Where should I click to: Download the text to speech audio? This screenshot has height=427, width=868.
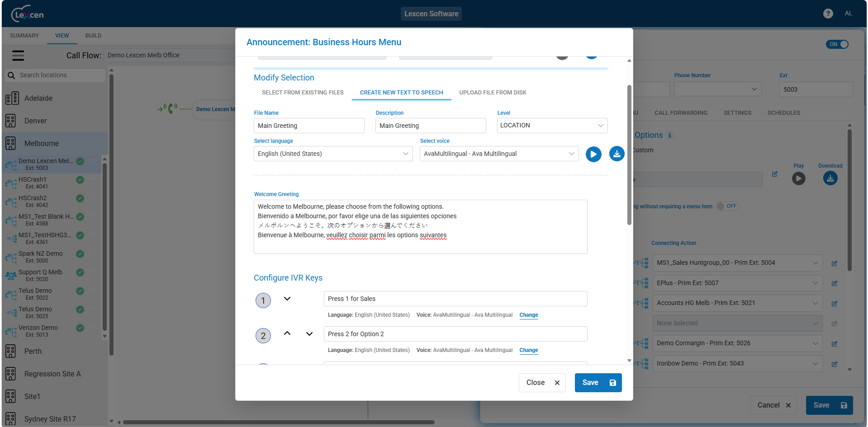pos(617,154)
